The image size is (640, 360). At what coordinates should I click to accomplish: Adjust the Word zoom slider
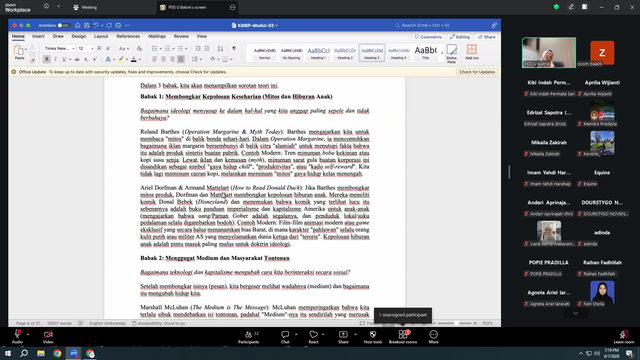point(456,323)
